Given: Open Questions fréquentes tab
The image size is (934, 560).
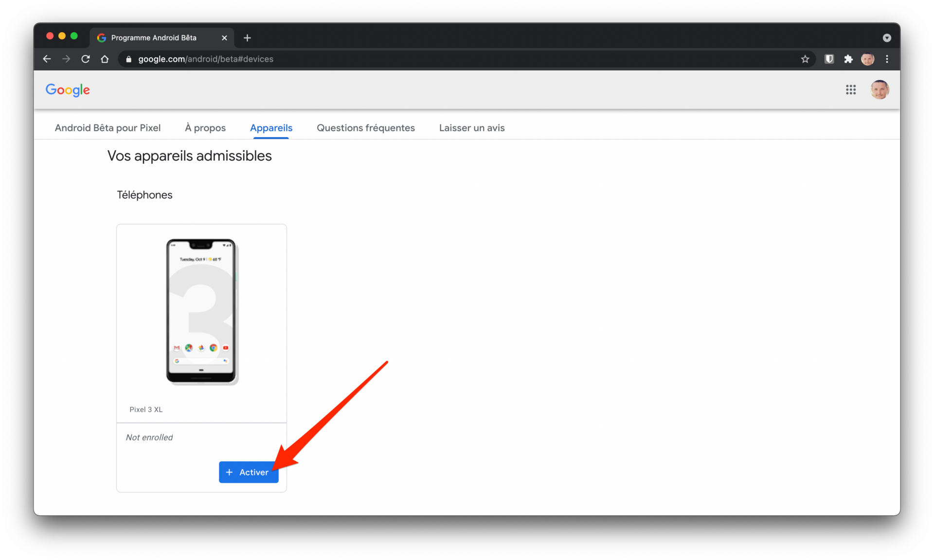Looking at the screenshot, I should [x=366, y=128].
